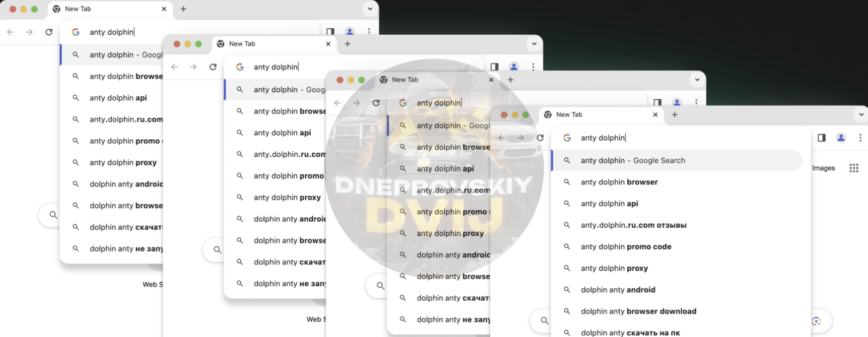Select the New Tab tab in frontmost window

pyautogui.click(x=601, y=115)
